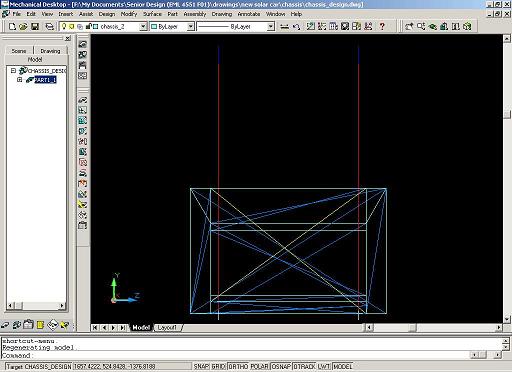
Task: Open the chassis_2 layer dropdown
Action: [143, 26]
